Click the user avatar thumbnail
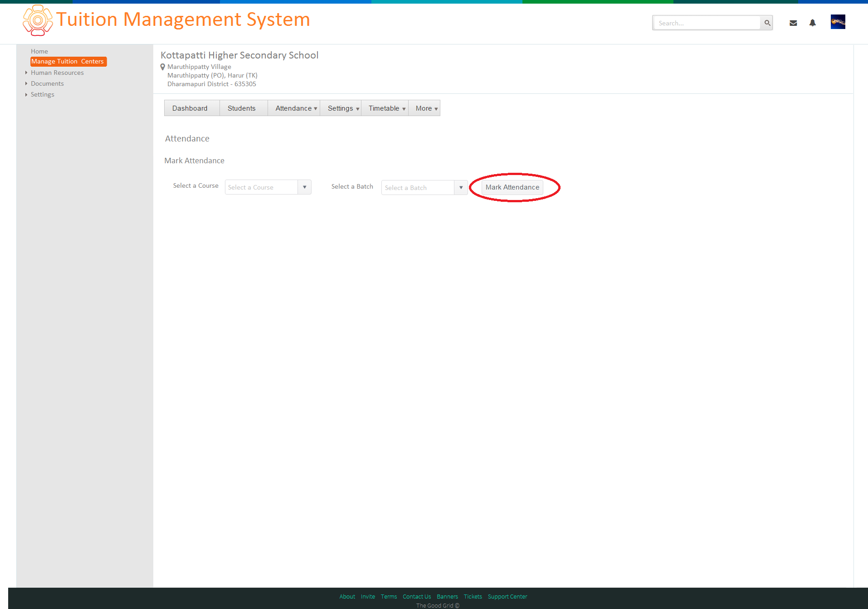The image size is (868, 609). click(838, 22)
